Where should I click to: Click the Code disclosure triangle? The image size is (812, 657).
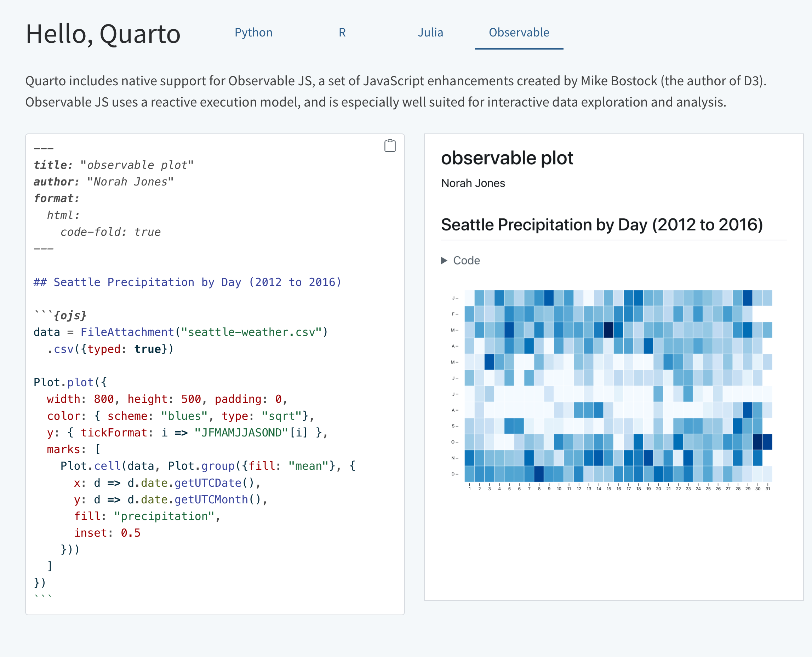pyautogui.click(x=444, y=261)
